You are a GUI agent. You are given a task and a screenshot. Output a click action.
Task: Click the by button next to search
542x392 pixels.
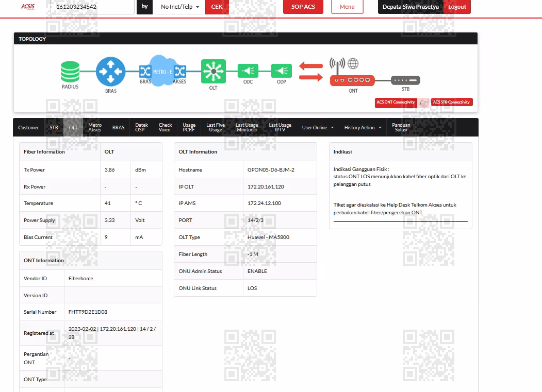[x=144, y=7]
